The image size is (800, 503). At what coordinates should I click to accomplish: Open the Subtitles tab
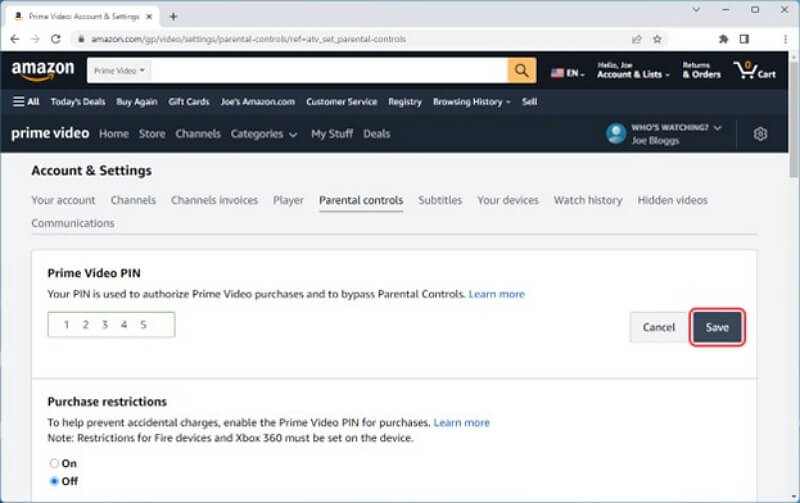click(x=440, y=200)
